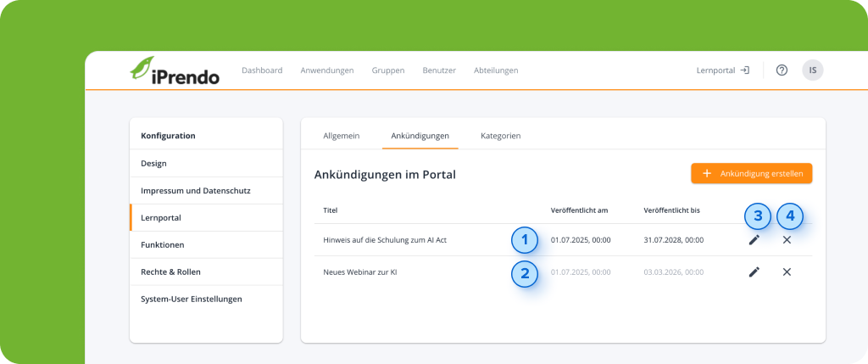Go to Benutzer in the top menu

439,70
